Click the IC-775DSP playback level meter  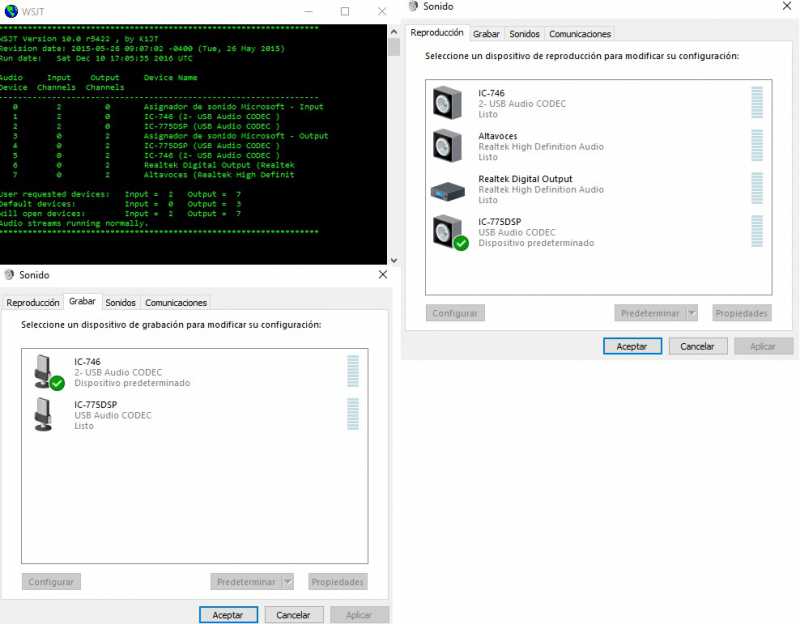tap(757, 231)
